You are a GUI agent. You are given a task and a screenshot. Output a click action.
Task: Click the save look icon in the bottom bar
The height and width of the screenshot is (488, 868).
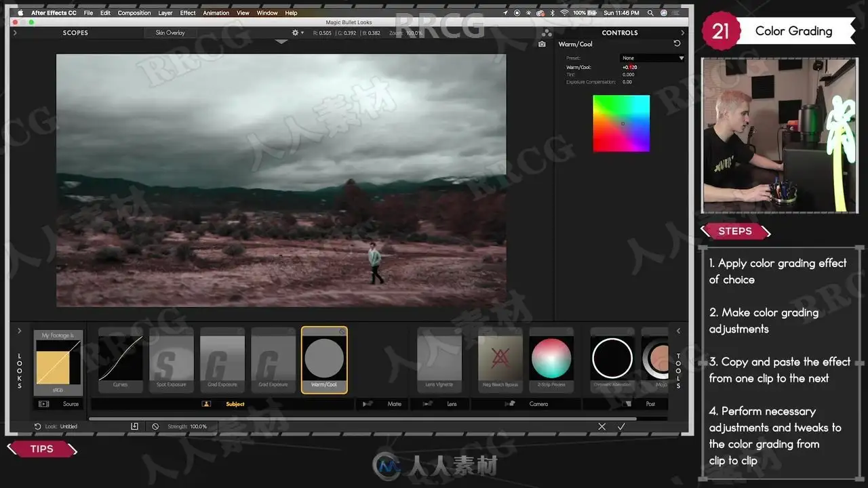click(x=134, y=426)
